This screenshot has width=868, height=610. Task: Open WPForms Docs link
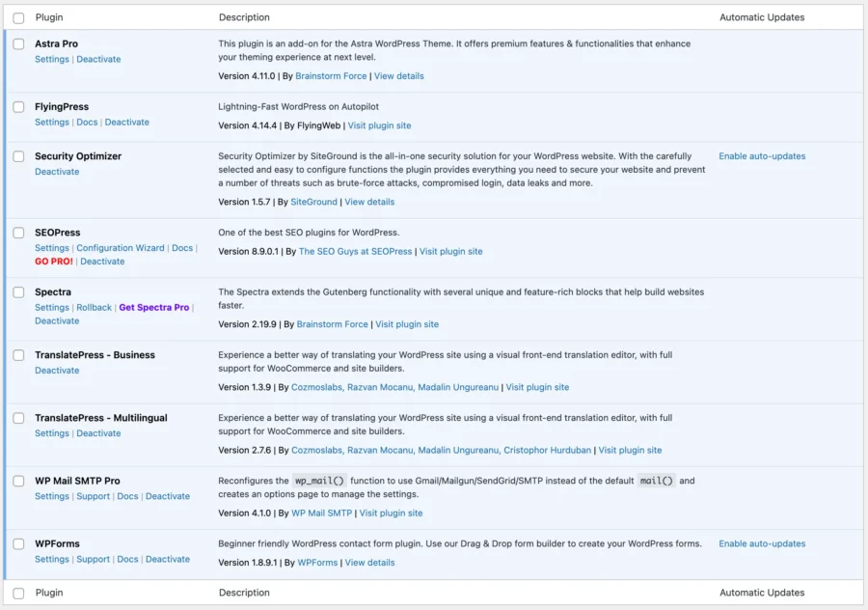pyautogui.click(x=127, y=559)
